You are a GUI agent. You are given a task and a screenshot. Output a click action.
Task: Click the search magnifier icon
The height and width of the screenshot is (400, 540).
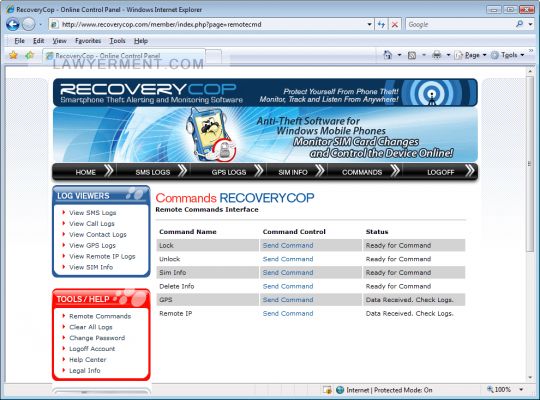(519, 24)
